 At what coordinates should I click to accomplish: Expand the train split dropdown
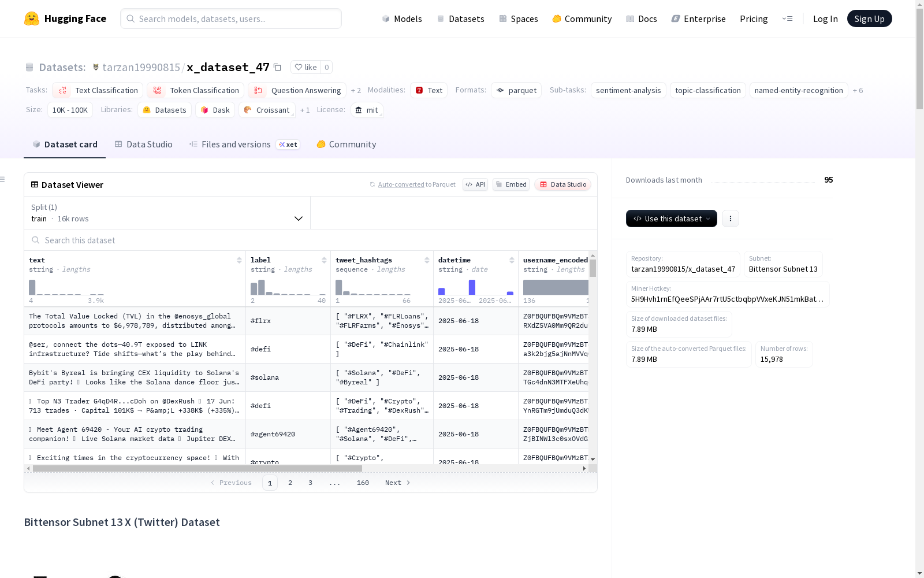(x=167, y=213)
